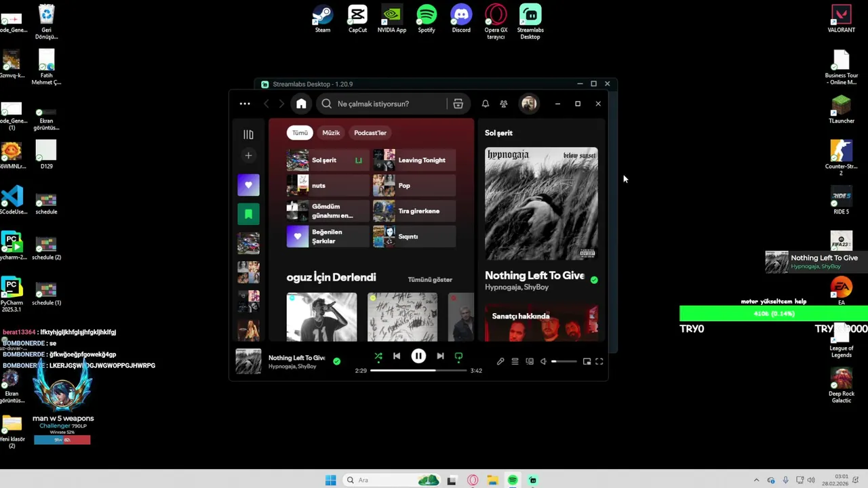This screenshot has width=868, height=488.
Task: Mute Spotify volume speaker icon
Action: pyautogui.click(x=543, y=361)
